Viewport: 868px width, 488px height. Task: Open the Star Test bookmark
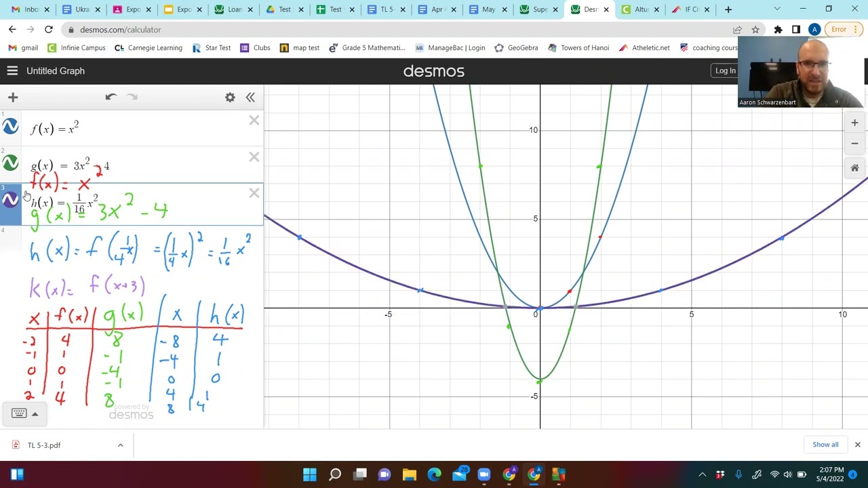click(x=211, y=48)
